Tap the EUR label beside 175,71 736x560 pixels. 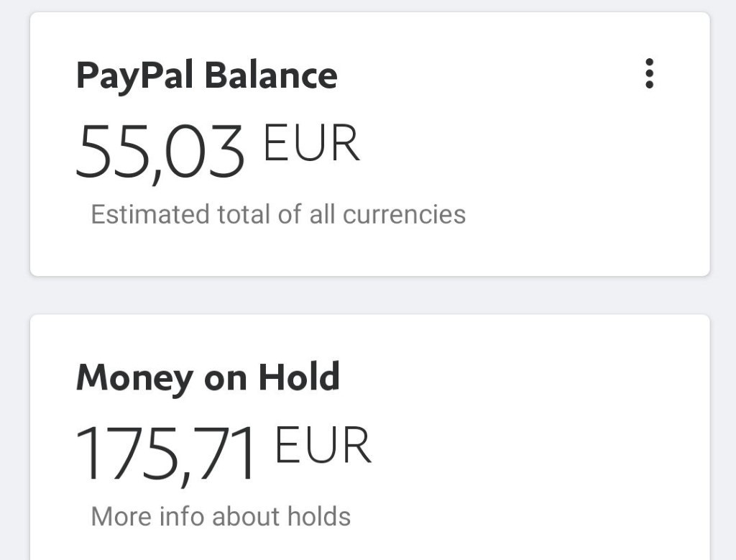point(323,446)
